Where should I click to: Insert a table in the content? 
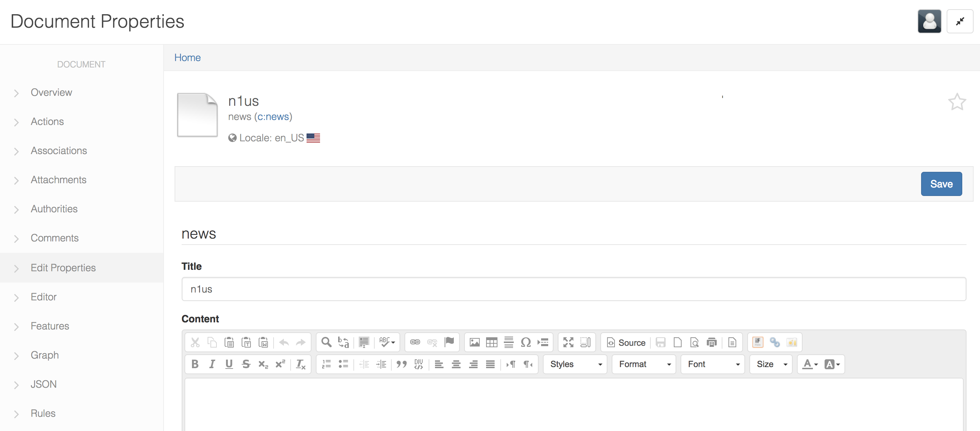point(491,343)
